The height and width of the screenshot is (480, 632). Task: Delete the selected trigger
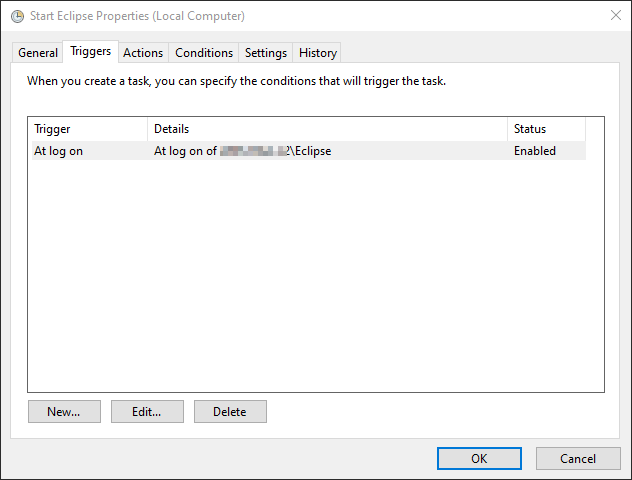(230, 411)
